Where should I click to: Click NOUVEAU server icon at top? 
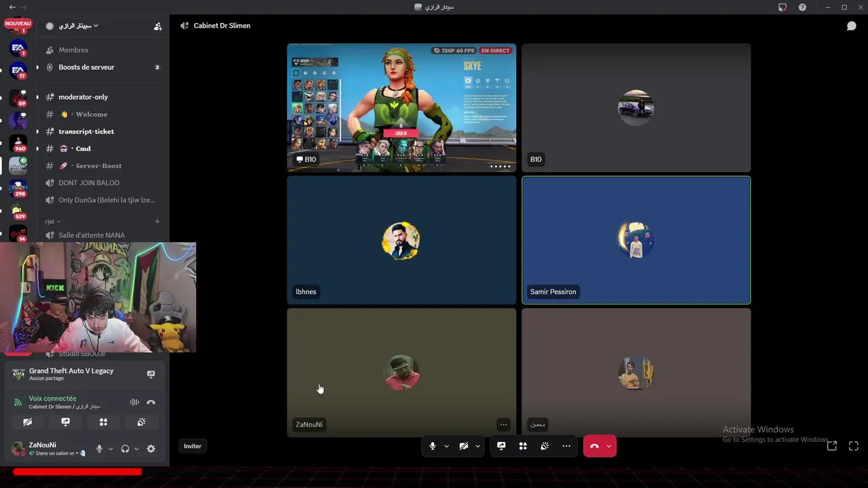18,25
